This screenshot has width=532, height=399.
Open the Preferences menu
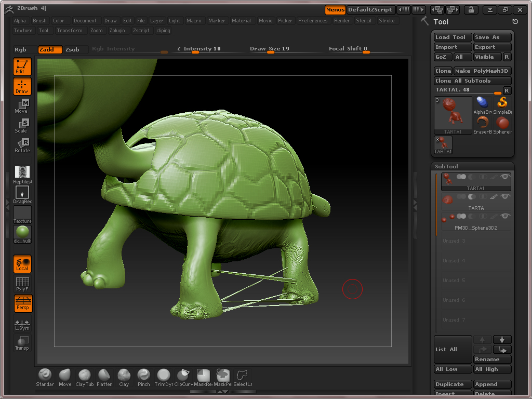(x=313, y=21)
